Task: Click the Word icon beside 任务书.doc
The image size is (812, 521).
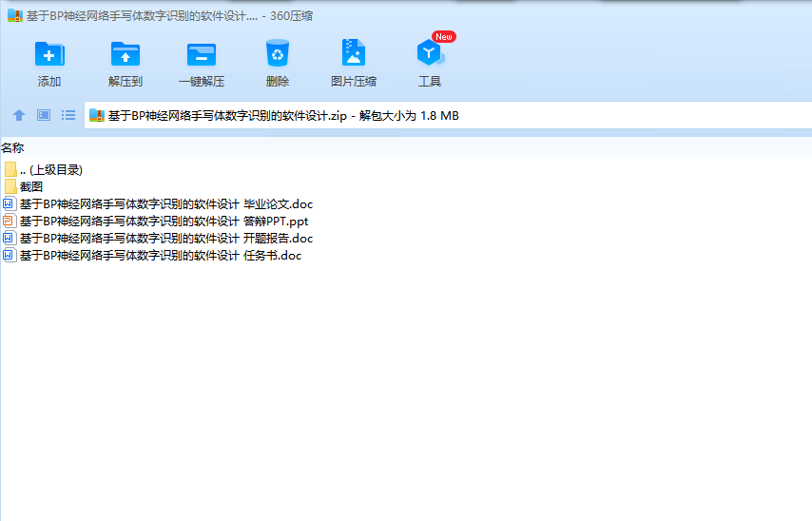Action: coord(10,256)
